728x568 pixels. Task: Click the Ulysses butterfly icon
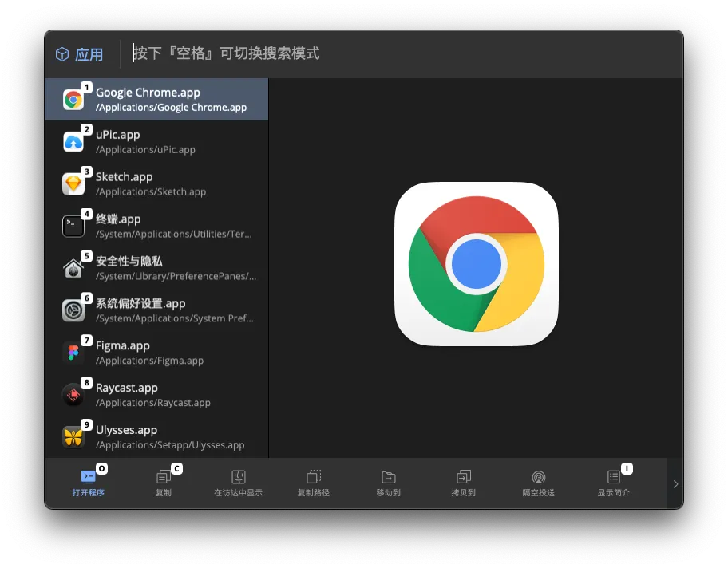pyautogui.click(x=73, y=437)
